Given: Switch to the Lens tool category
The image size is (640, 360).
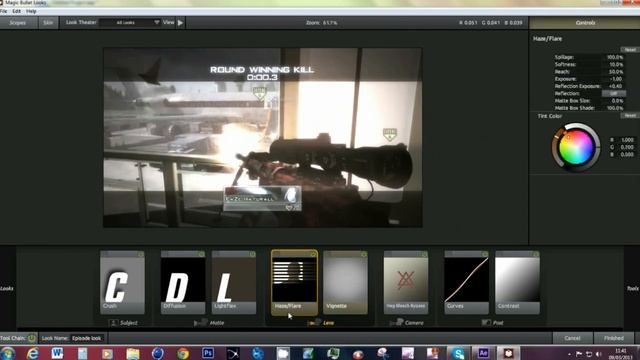Looking at the screenshot, I should [x=321, y=323].
